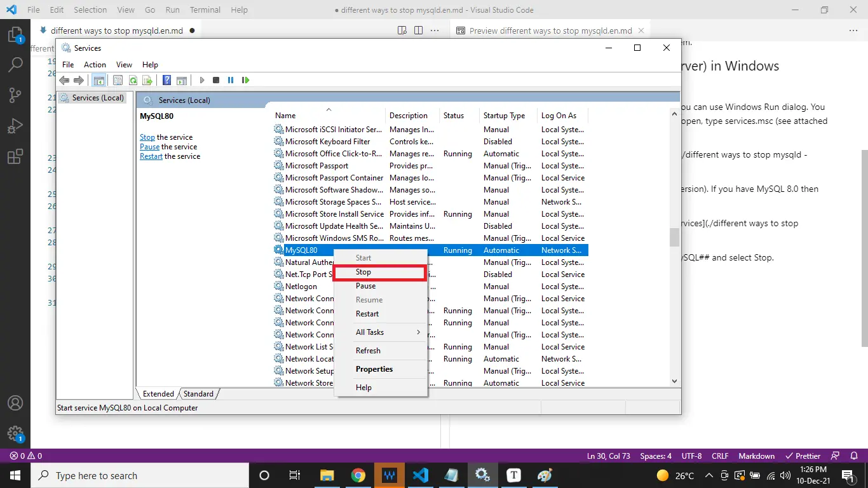Click the Windows Start button
This screenshot has width=868, height=488.
[x=15, y=475]
